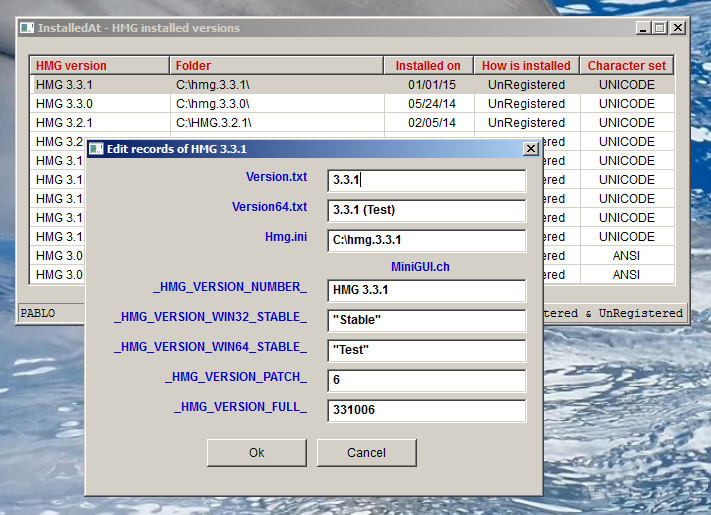
Task: Click the _HMG_VERSION_PATCH_ field
Action: pos(426,380)
